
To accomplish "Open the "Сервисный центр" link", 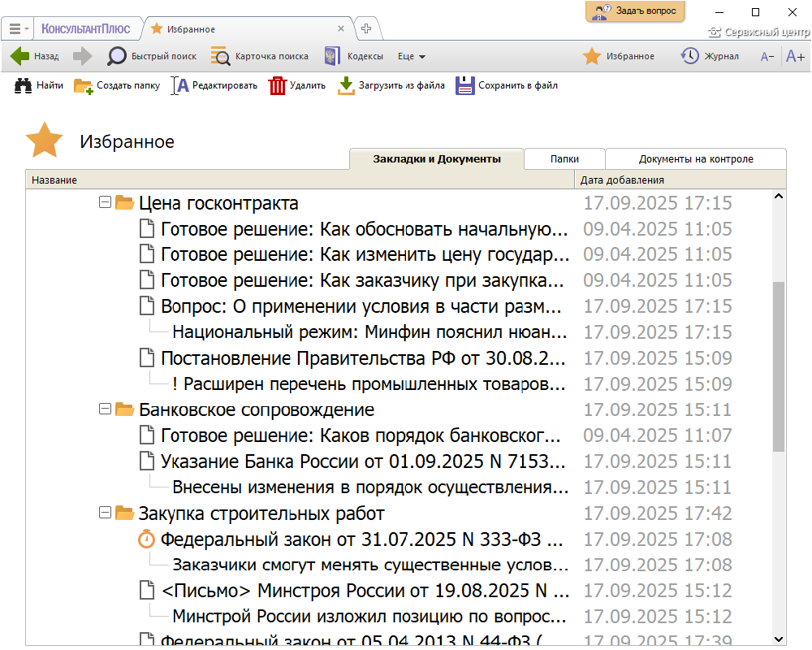I will pyautogui.click(x=760, y=32).
